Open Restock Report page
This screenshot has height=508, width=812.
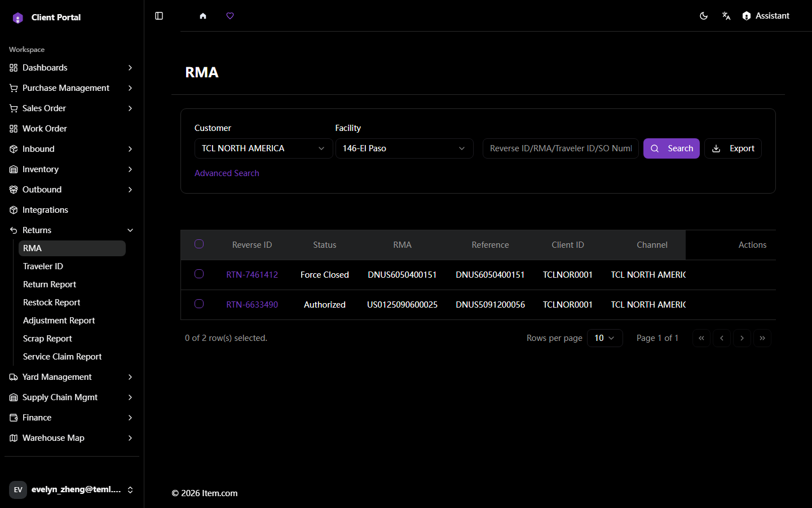coord(72,303)
